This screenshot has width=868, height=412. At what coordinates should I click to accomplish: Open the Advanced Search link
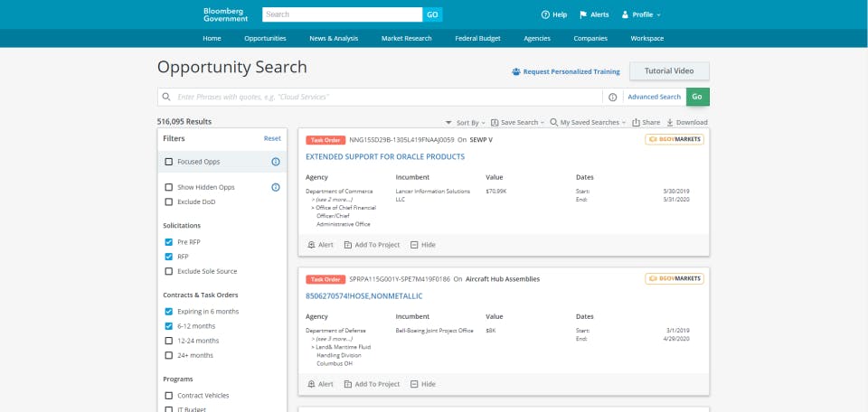(x=654, y=98)
